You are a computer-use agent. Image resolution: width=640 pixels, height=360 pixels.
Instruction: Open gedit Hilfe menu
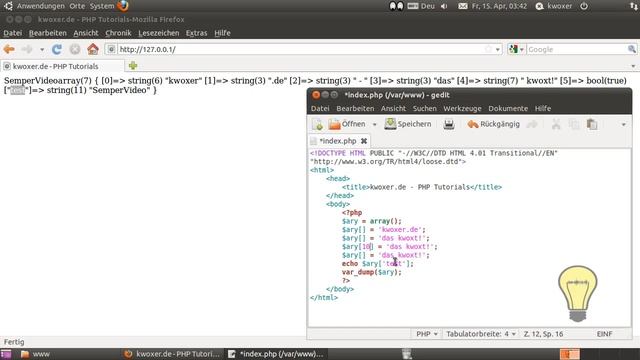543,109
